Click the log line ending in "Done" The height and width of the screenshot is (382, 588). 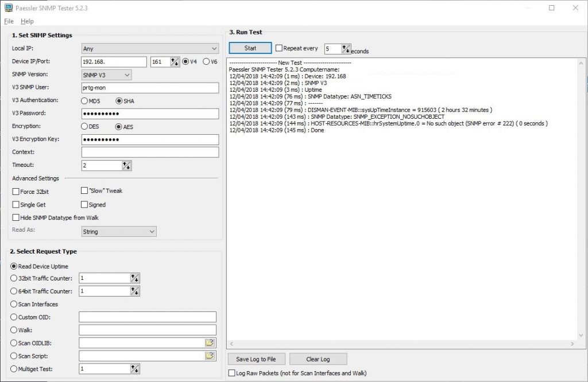coord(277,130)
